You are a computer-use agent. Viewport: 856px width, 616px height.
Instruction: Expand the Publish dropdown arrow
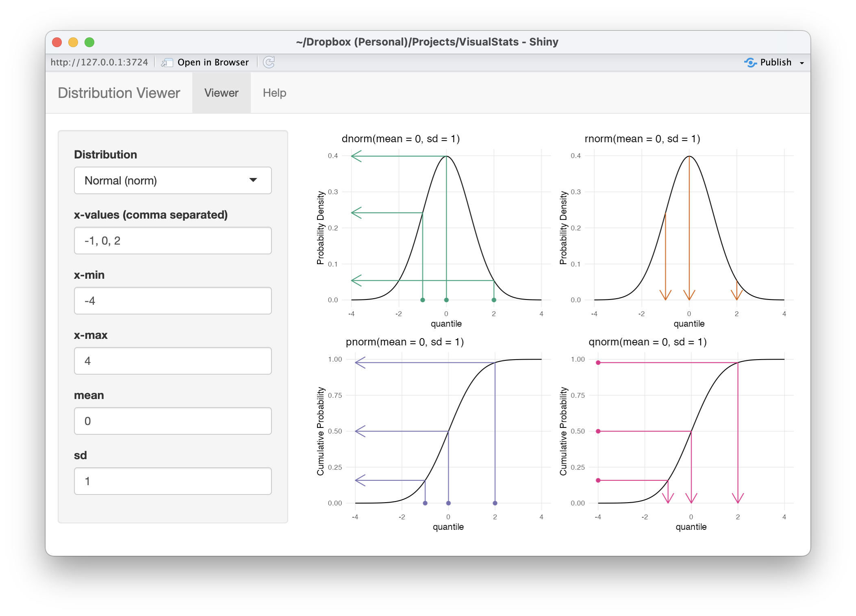pyautogui.click(x=802, y=63)
